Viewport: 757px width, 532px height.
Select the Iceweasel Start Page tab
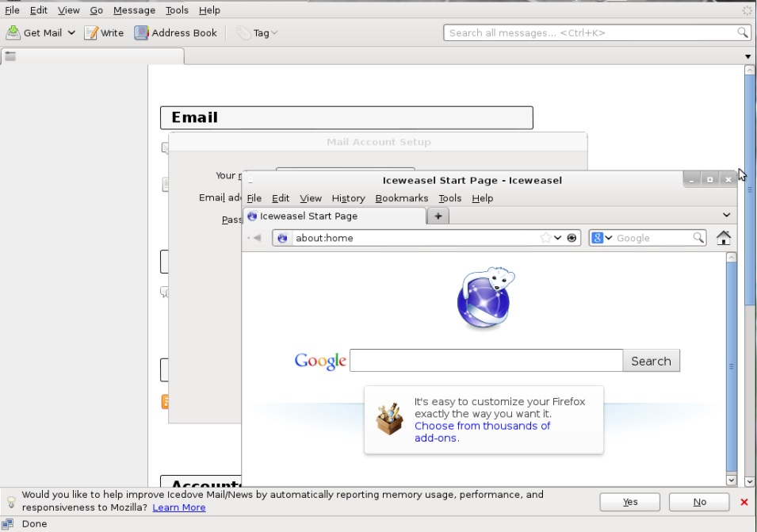tap(335, 216)
